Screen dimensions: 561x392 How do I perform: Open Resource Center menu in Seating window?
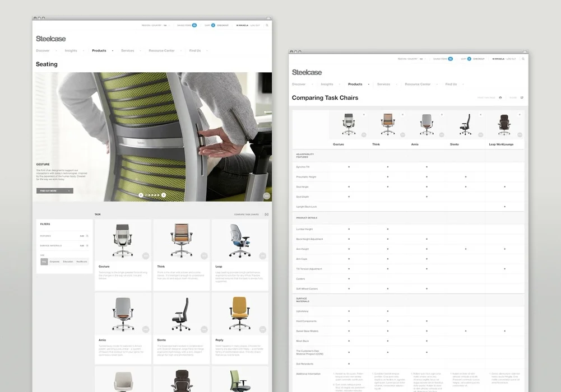click(162, 51)
